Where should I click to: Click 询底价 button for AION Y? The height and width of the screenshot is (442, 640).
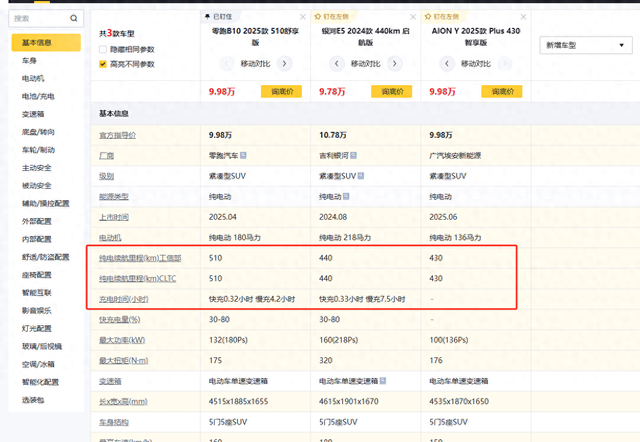[502, 91]
